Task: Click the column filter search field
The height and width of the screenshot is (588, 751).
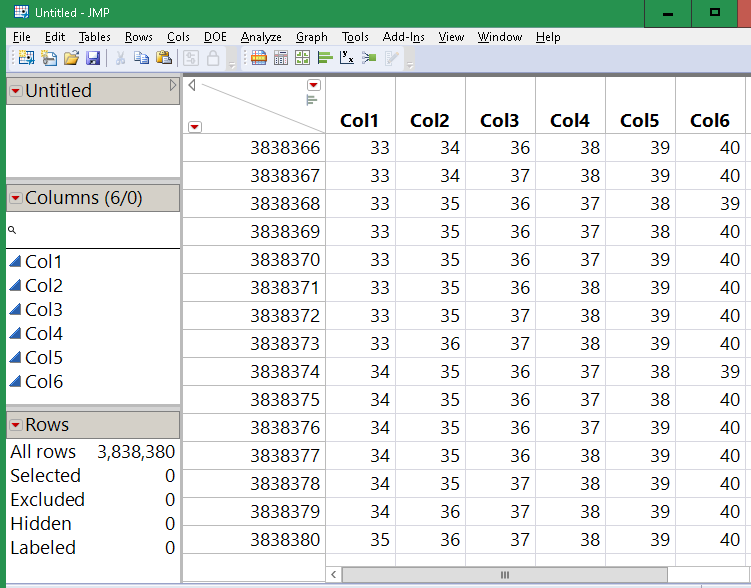Action: pyautogui.click(x=95, y=231)
